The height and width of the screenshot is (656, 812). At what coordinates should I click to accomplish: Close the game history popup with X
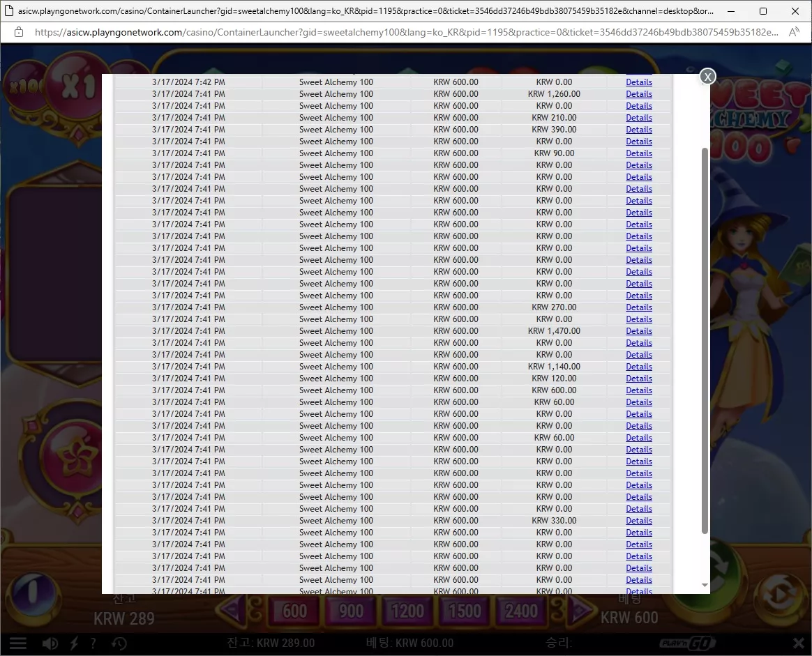pos(707,77)
